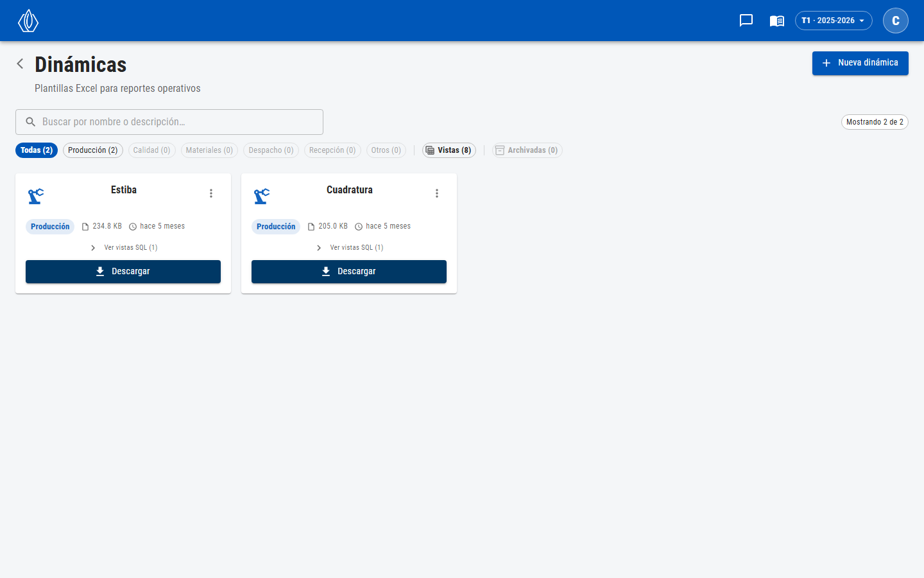Click hace 5 meses on Cuadratura card
The height and width of the screenshot is (578, 924).
pyautogui.click(x=388, y=226)
